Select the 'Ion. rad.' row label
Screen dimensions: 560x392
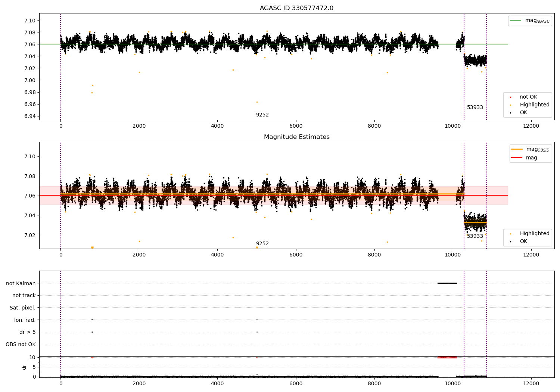tap(25, 320)
